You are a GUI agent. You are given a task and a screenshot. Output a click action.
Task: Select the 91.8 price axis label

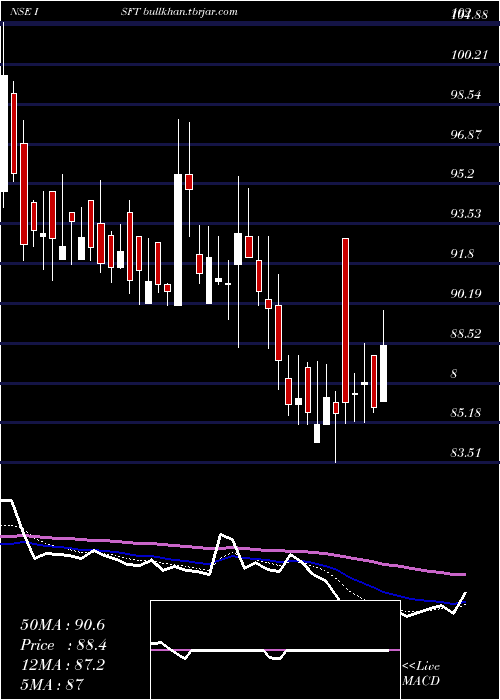click(x=462, y=254)
